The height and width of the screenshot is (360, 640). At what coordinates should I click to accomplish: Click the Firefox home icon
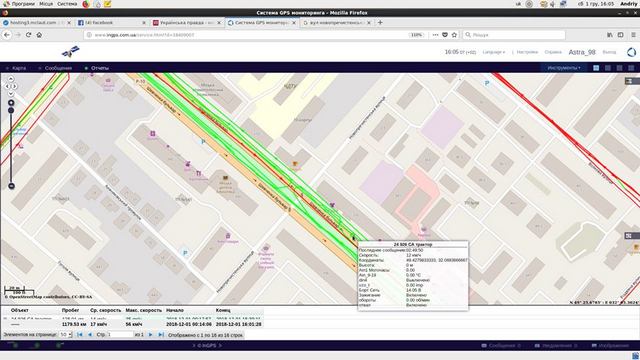[x=39, y=35]
